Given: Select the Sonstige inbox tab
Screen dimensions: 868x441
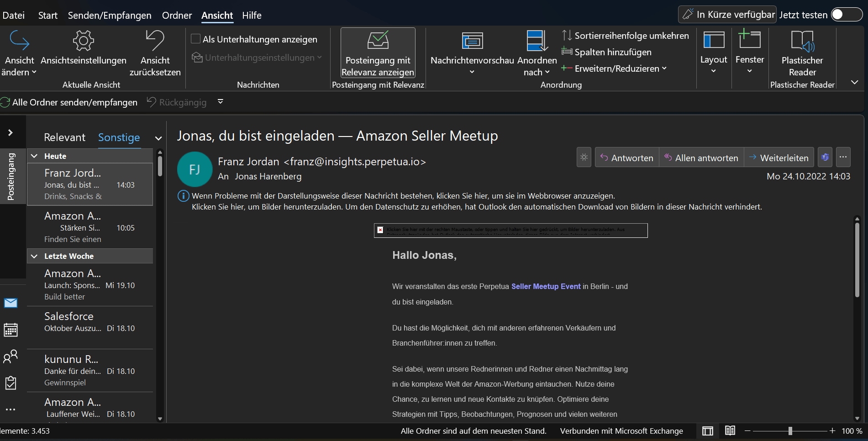Looking at the screenshot, I should point(119,137).
